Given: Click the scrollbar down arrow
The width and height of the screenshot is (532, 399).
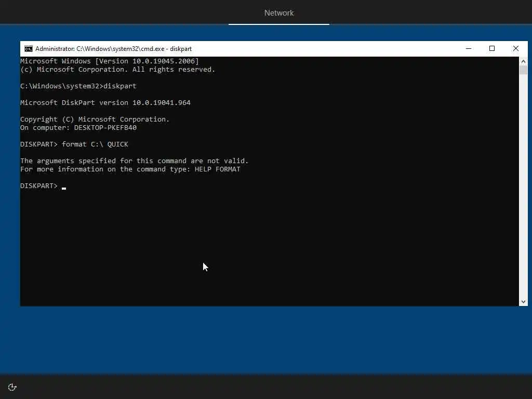Looking at the screenshot, I should point(523,302).
